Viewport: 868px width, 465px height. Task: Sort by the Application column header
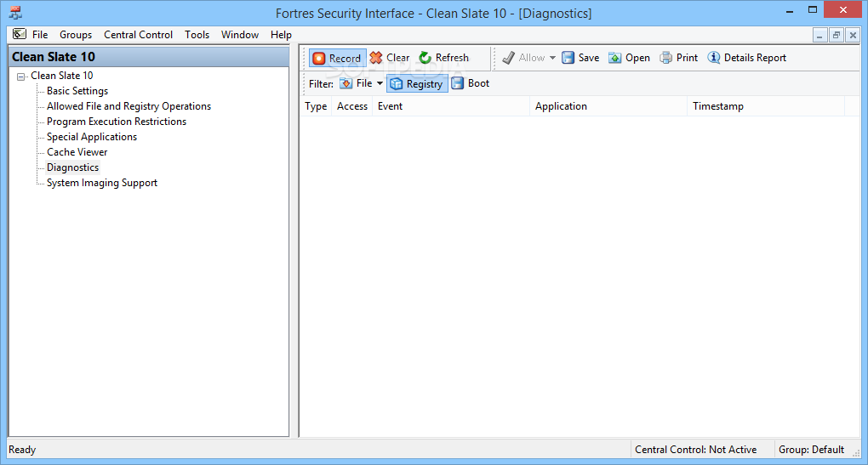(x=608, y=106)
